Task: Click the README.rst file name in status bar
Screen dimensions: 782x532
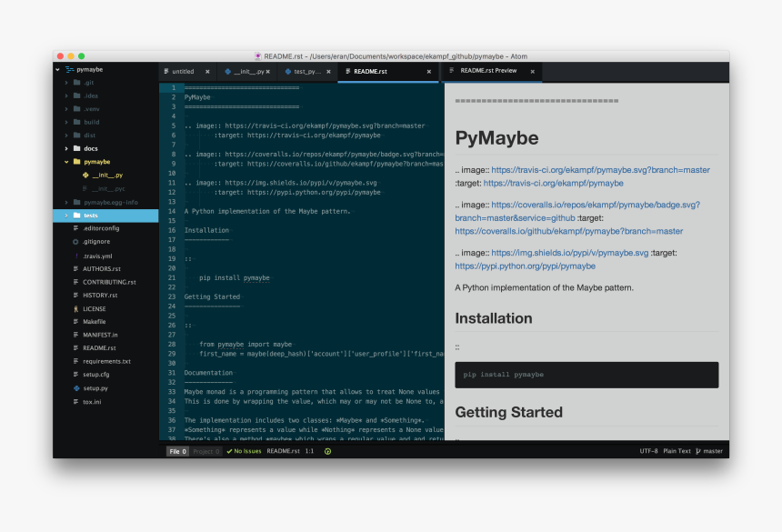Action: pyautogui.click(x=284, y=451)
